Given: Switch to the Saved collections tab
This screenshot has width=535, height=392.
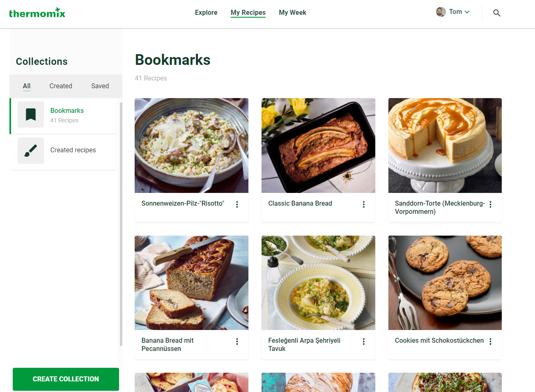Looking at the screenshot, I should [x=100, y=86].
